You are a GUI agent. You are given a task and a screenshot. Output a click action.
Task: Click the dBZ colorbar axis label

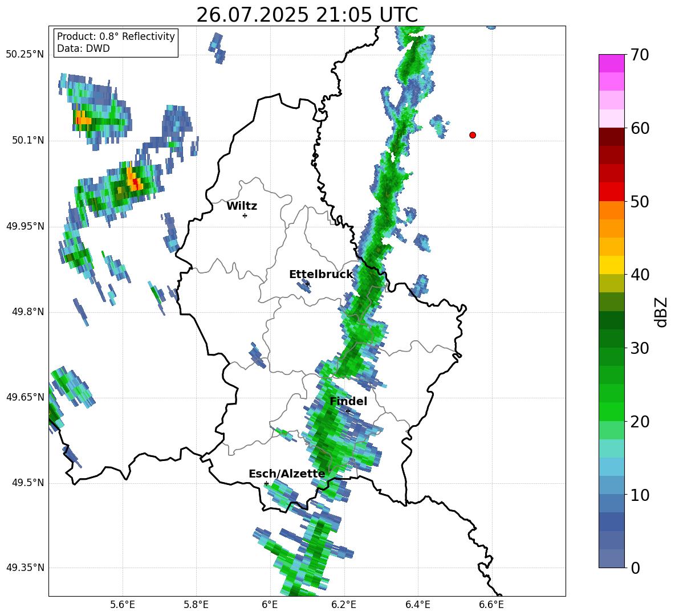coord(662,312)
